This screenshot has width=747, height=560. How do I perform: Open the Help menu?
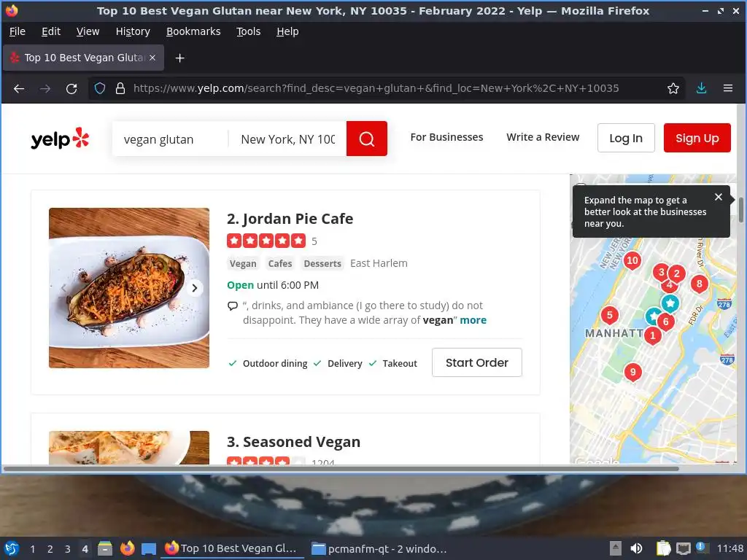[287, 31]
